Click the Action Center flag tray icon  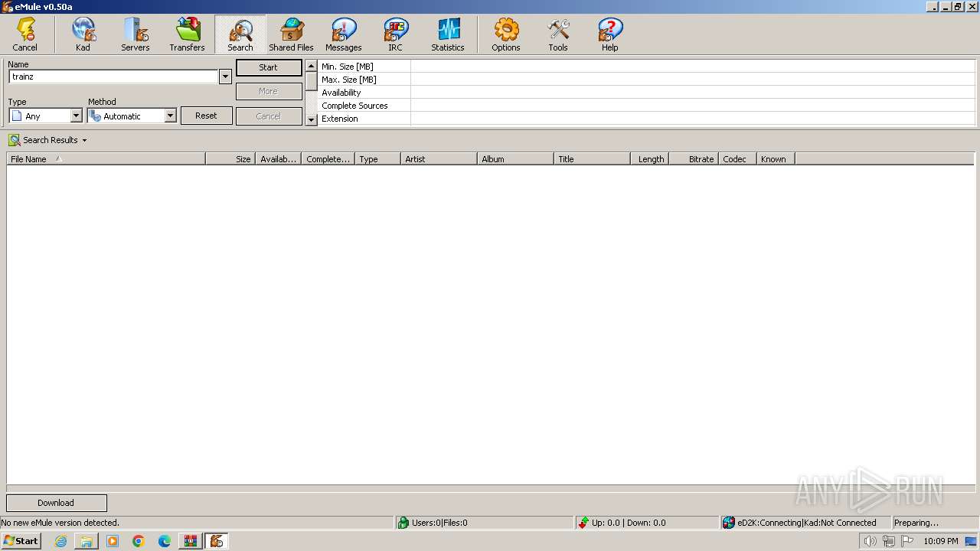tap(907, 541)
